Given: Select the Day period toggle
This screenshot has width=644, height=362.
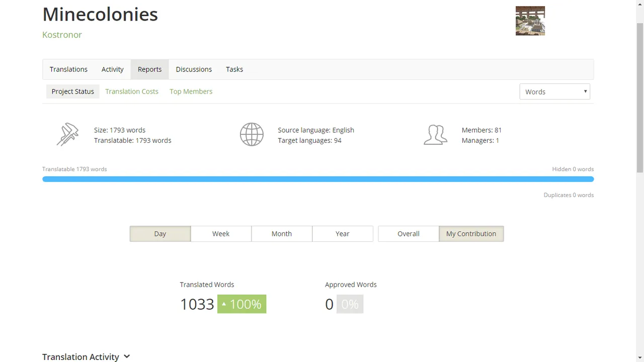Looking at the screenshot, I should [160, 234].
